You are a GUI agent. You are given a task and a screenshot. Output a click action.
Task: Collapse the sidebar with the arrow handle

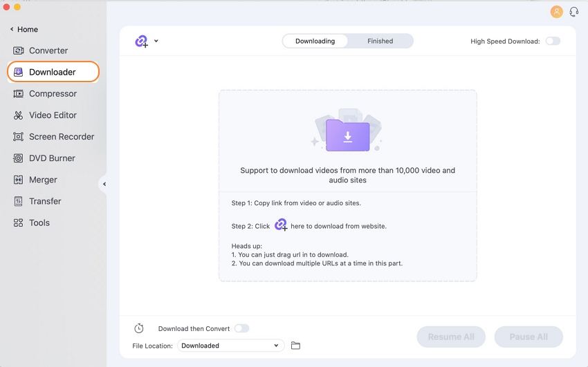pyautogui.click(x=104, y=184)
